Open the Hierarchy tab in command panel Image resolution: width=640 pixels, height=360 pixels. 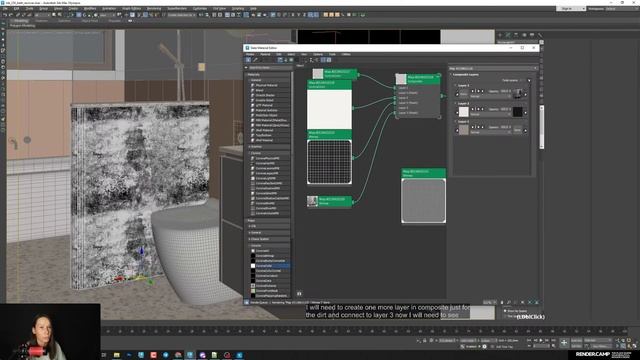(x=516, y=35)
